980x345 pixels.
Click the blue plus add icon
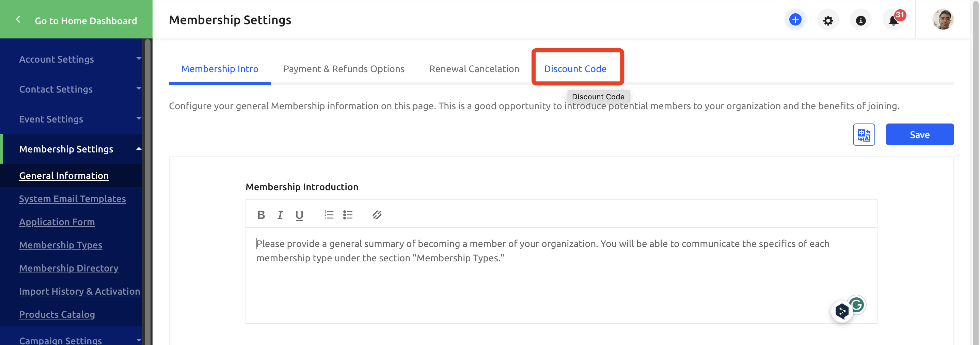coord(795,20)
